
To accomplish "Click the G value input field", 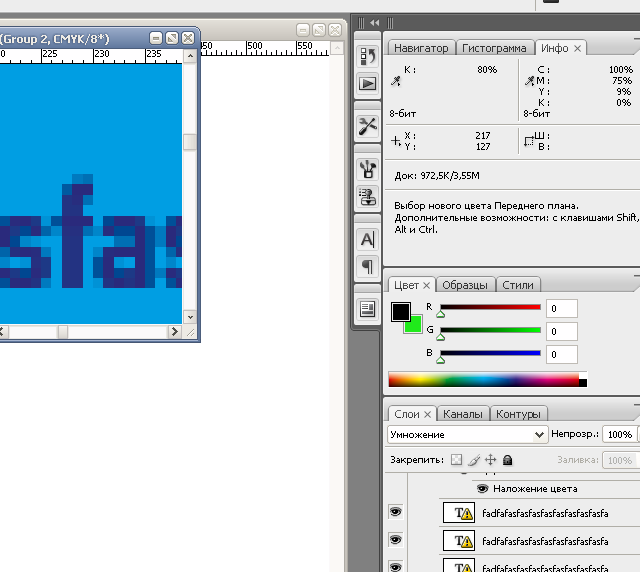I will pyautogui.click(x=562, y=331).
